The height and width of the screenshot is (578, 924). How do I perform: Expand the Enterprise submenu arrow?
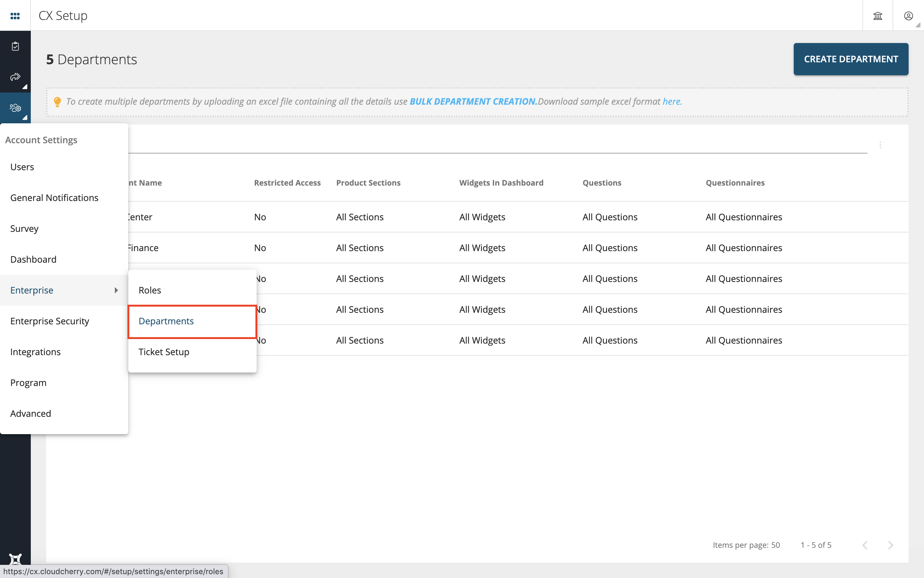pyautogui.click(x=116, y=290)
